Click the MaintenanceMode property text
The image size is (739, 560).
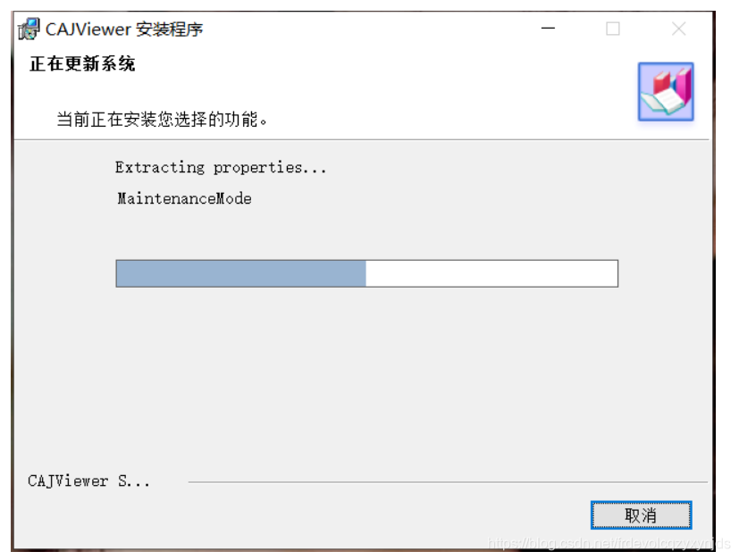(x=184, y=198)
